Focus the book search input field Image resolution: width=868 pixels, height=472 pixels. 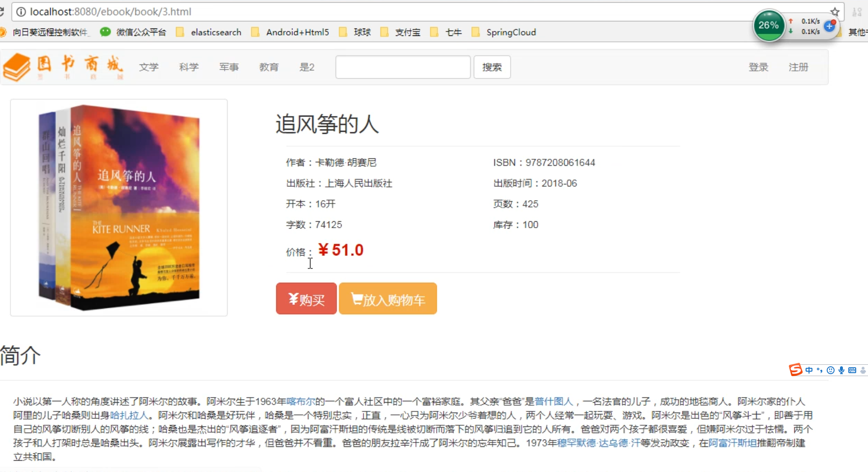(x=403, y=67)
